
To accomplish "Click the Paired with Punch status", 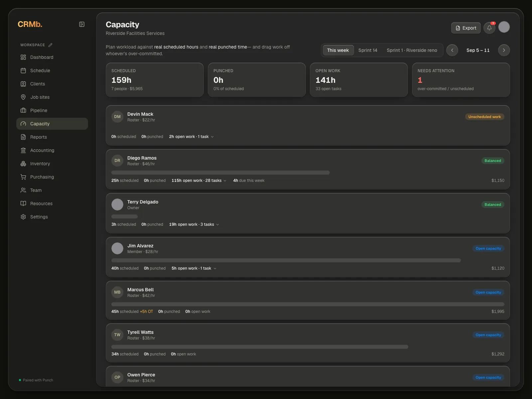I will click(x=36, y=380).
